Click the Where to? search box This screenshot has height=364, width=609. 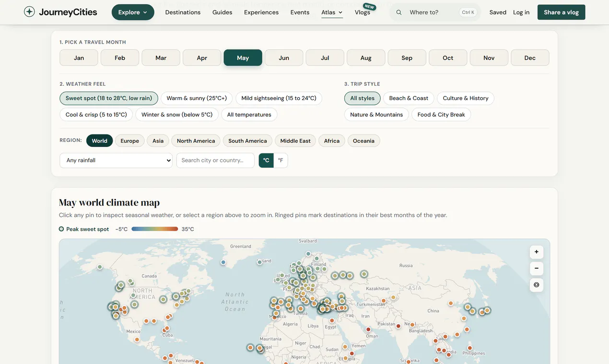click(x=435, y=12)
